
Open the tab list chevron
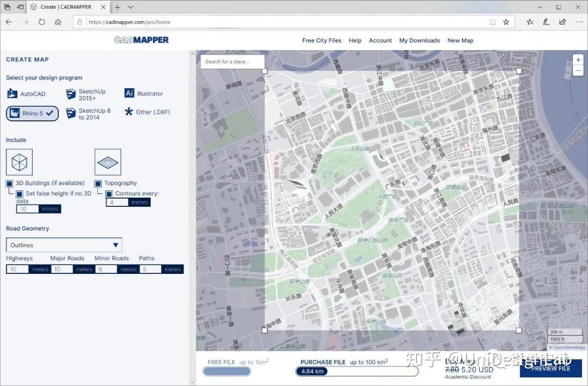[x=130, y=7]
